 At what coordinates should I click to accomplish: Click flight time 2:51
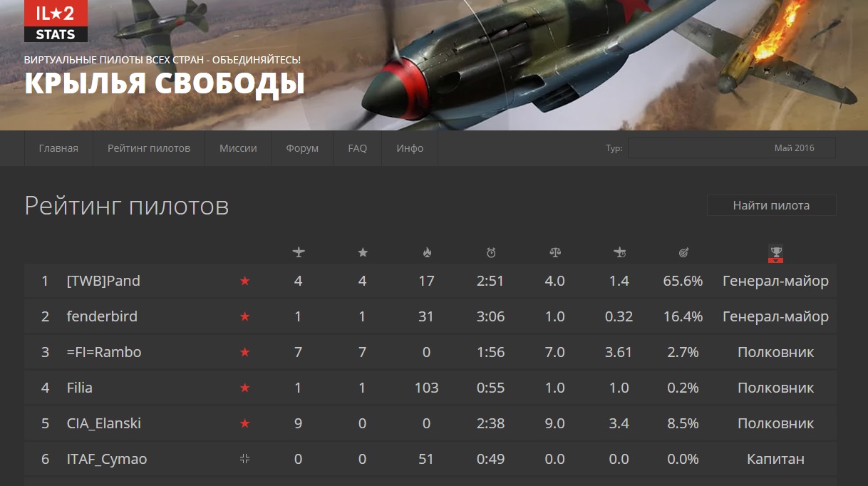[490, 281]
